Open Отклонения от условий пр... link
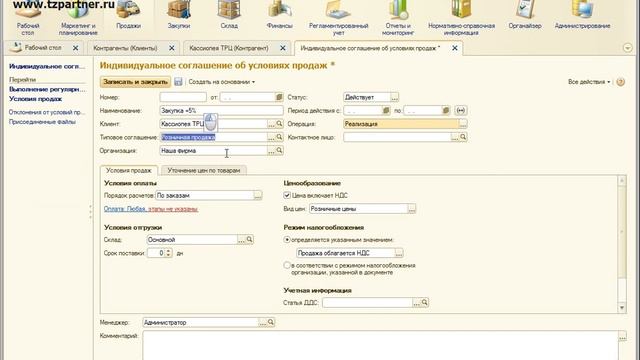This screenshot has height=360, width=640. click(x=47, y=112)
